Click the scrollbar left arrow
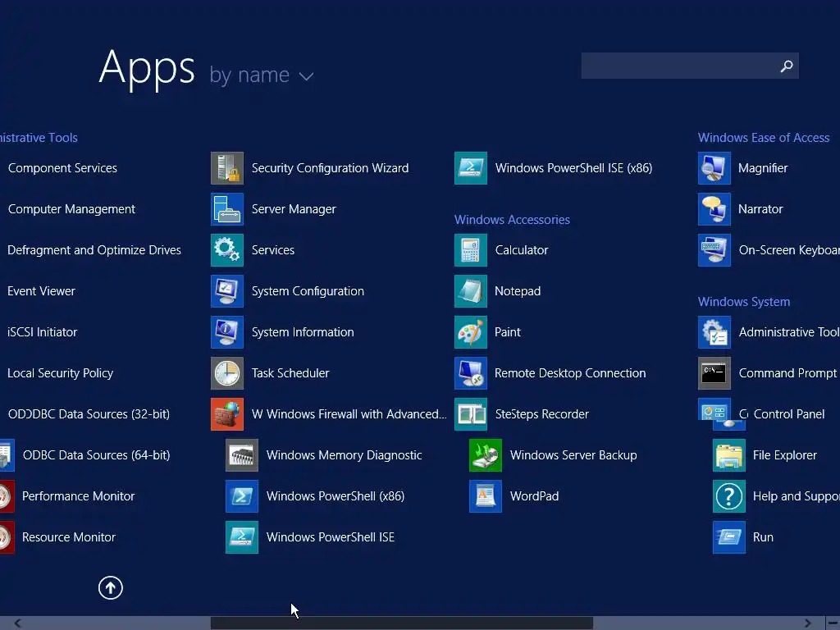The width and height of the screenshot is (840, 630). [x=17, y=623]
